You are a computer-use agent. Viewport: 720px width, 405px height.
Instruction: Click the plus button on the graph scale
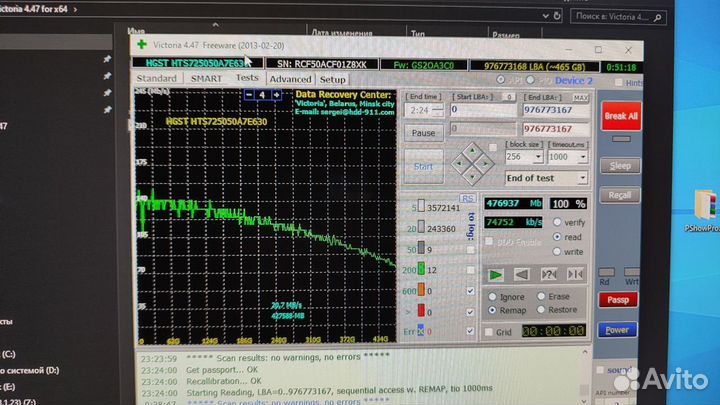(276, 95)
